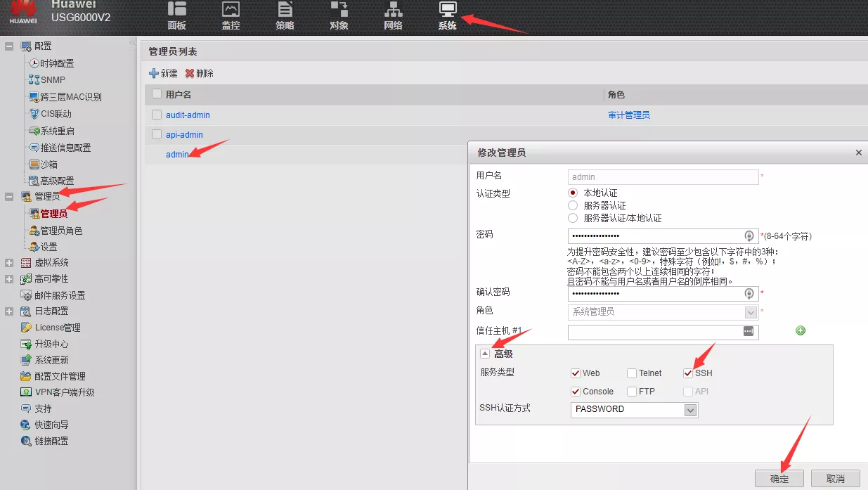This screenshot has width=868, height=490.
Task: Click the 信任主机 #1 input field
Action: 654,332
